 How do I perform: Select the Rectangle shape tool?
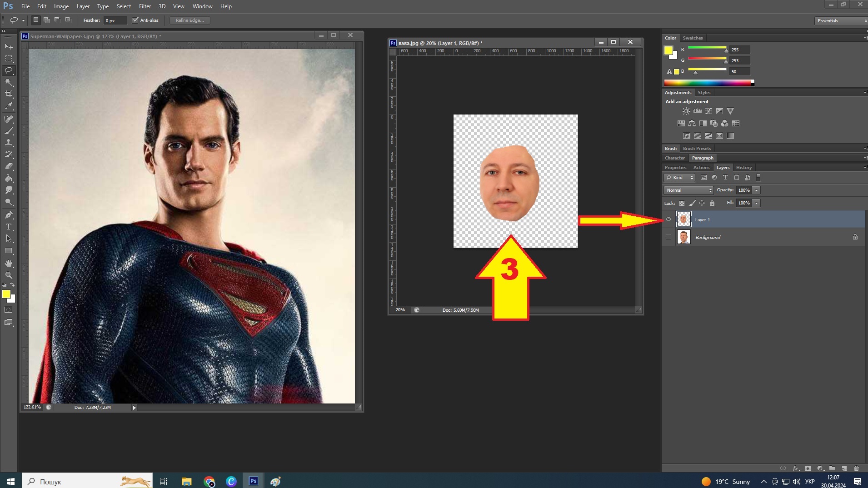pyautogui.click(x=9, y=251)
